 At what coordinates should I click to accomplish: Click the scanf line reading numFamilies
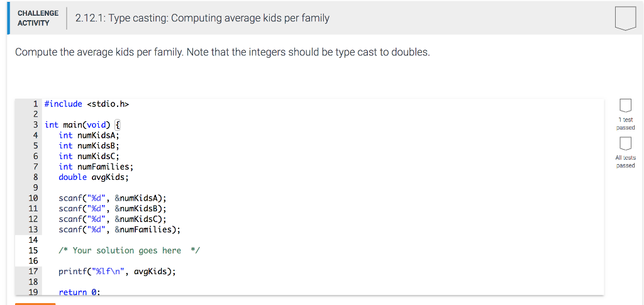coord(119,230)
